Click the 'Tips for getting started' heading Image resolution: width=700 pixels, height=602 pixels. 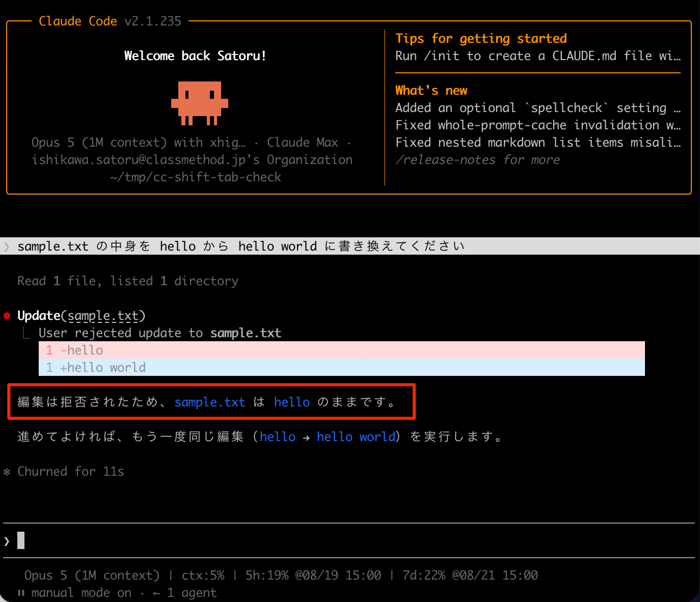click(481, 39)
